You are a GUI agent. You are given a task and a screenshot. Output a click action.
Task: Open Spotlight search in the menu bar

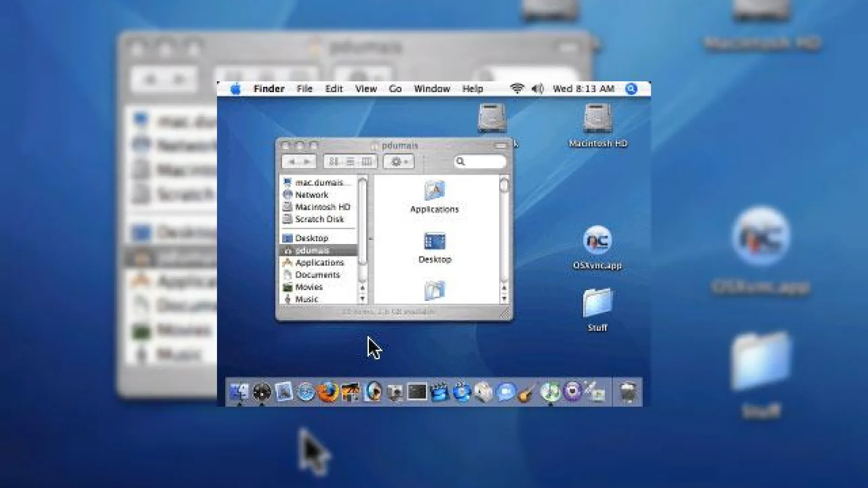pos(631,88)
